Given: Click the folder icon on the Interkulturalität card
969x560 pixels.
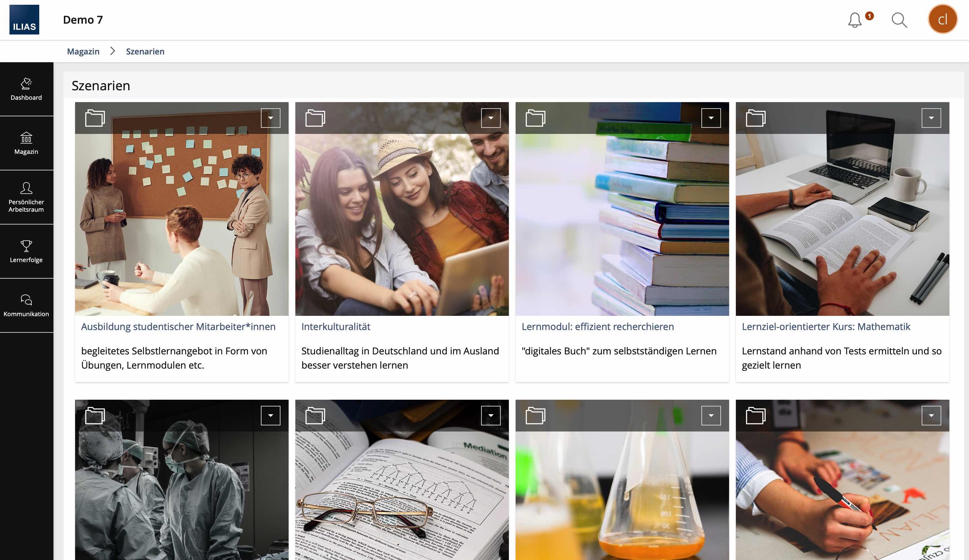Looking at the screenshot, I should pyautogui.click(x=315, y=118).
